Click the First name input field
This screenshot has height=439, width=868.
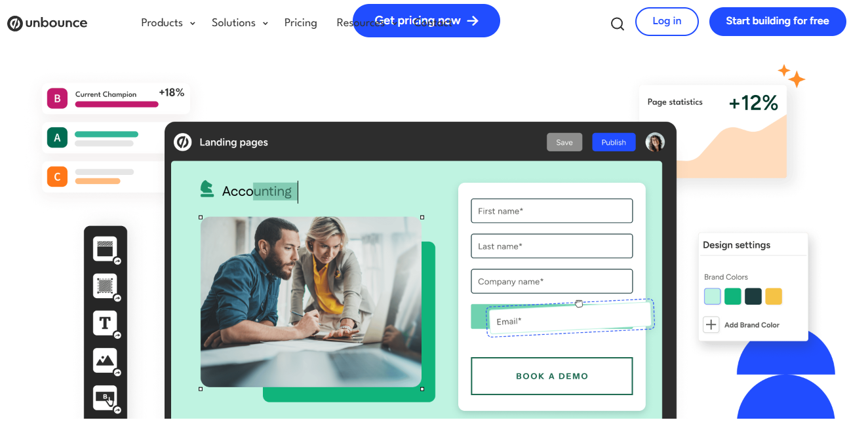click(x=552, y=211)
